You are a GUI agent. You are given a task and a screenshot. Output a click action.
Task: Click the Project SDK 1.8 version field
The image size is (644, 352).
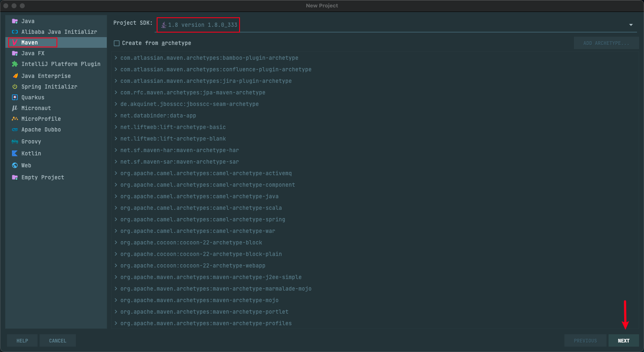coord(396,25)
